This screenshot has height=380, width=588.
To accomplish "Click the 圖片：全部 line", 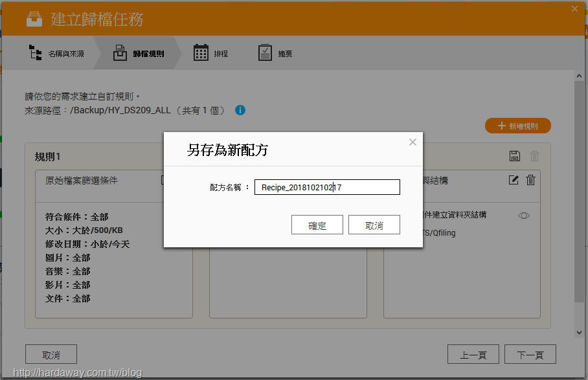I will coord(67,258).
